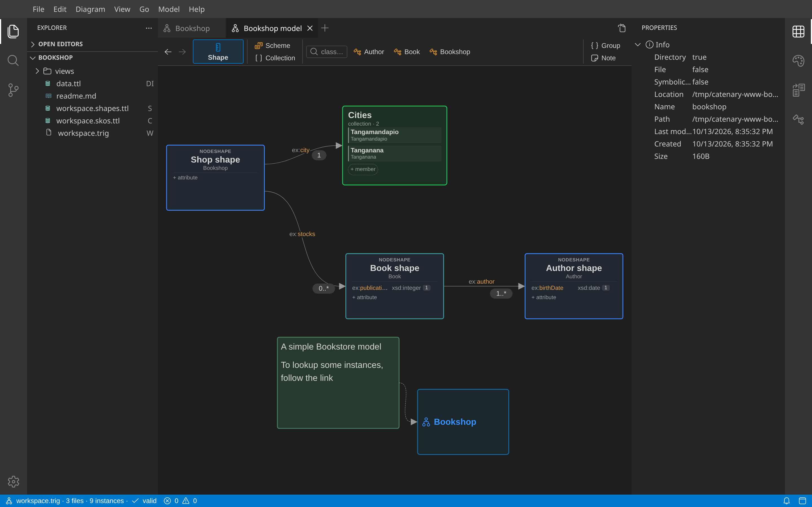Open the table grid panel icon
The width and height of the screenshot is (812, 507).
click(798, 32)
